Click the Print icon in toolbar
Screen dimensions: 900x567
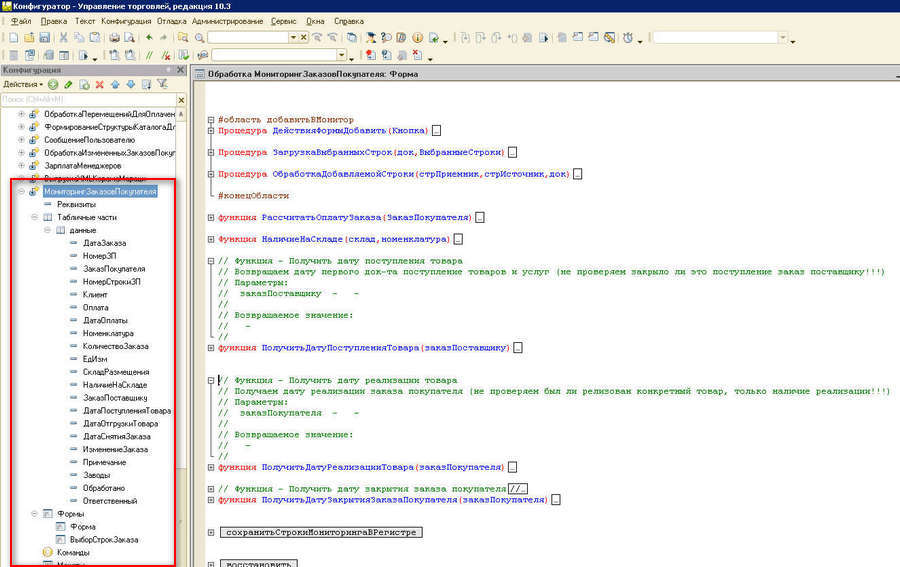pos(113,38)
